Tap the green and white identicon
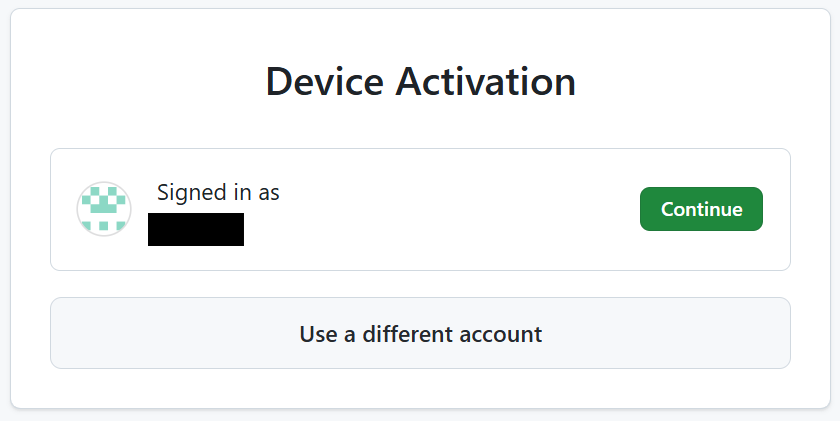The height and width of the screenshot is (421, 840). (x=104, y=210)
